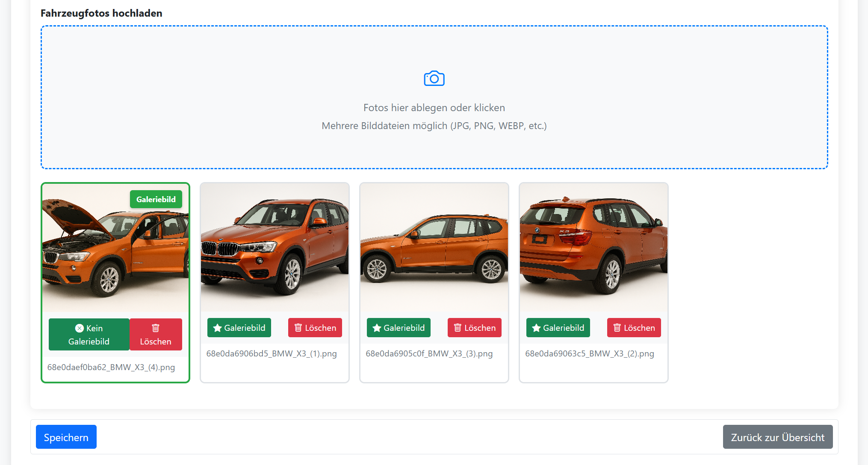Click trash icon for BMW_X3_(3).png
Screen dimensions: 868x465
click(458, 328)
